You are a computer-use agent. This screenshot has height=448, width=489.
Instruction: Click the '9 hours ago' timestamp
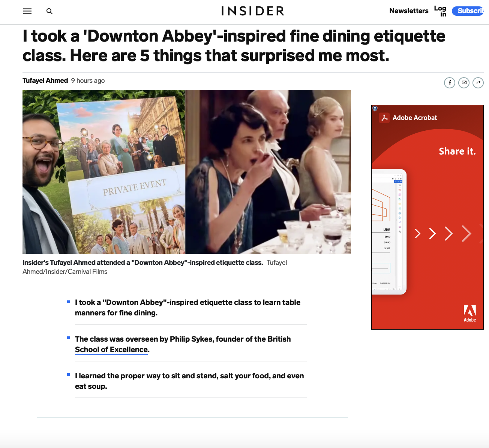point(88,81)
